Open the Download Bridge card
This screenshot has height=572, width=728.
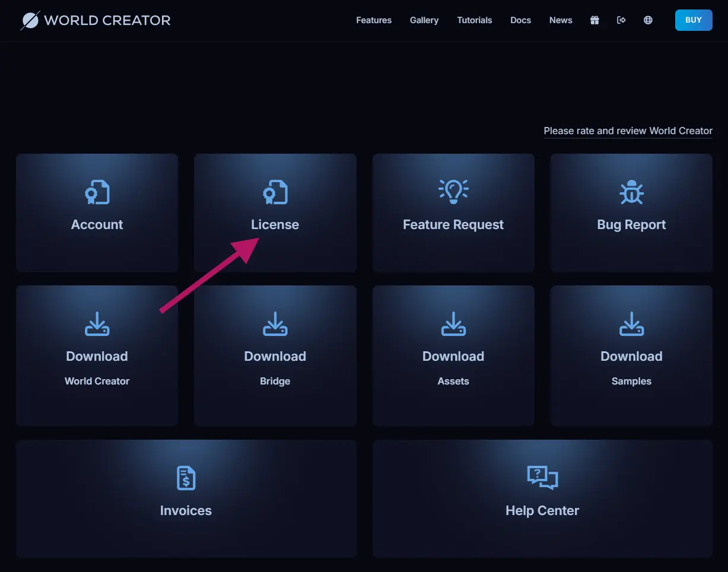pos(275,355)
